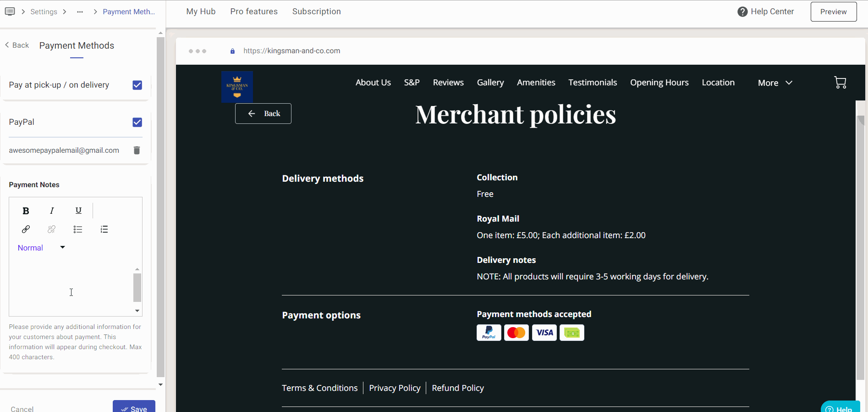Open the Help Center question icon
868x412 pixels.
coord(742,12)
